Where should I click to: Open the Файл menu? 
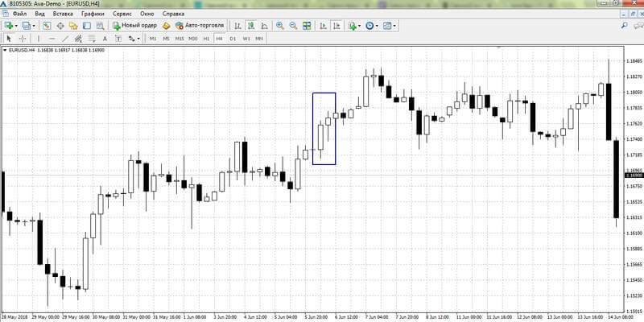[19, 14]
